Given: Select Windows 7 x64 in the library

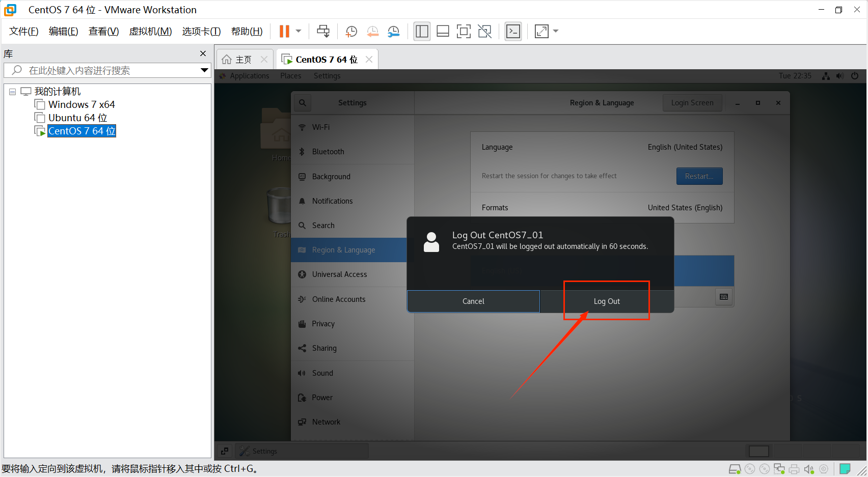Looking at the screenshot, I should (x=82, y=104).
